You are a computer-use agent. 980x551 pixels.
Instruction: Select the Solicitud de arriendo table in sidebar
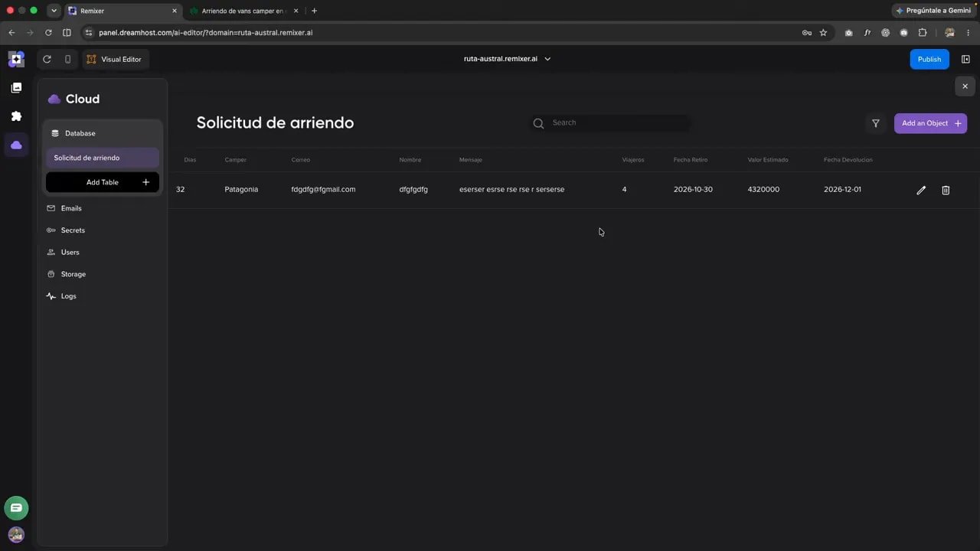103,158
